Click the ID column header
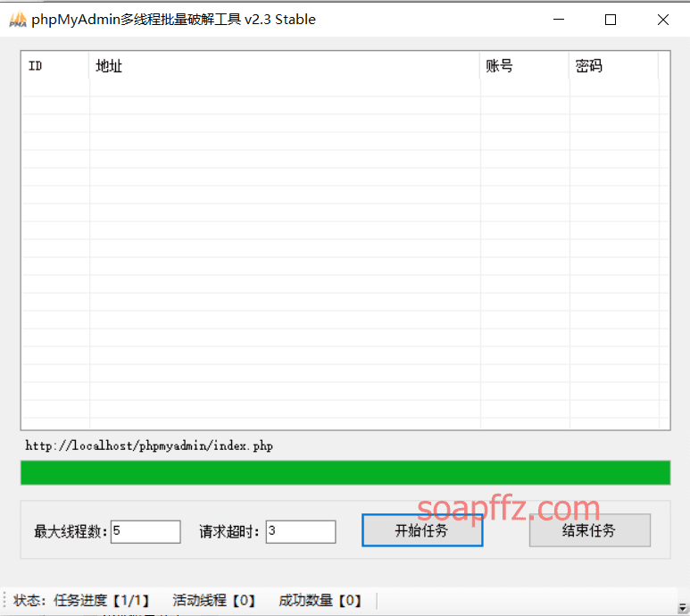 [x=55, y=66]
